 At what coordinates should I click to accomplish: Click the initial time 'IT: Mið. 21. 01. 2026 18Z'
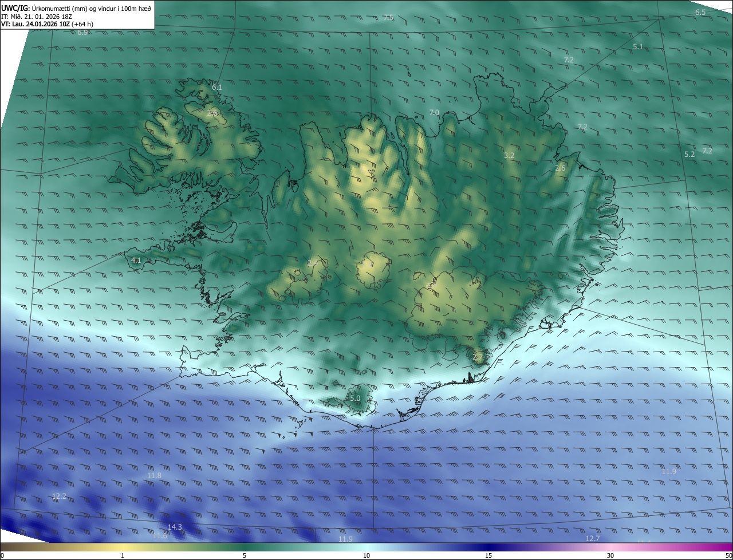coord(37,17)
